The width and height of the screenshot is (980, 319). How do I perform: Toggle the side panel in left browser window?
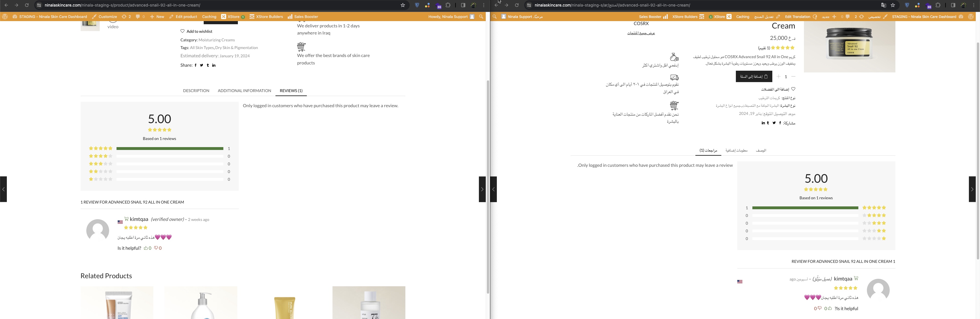[463, 5]
